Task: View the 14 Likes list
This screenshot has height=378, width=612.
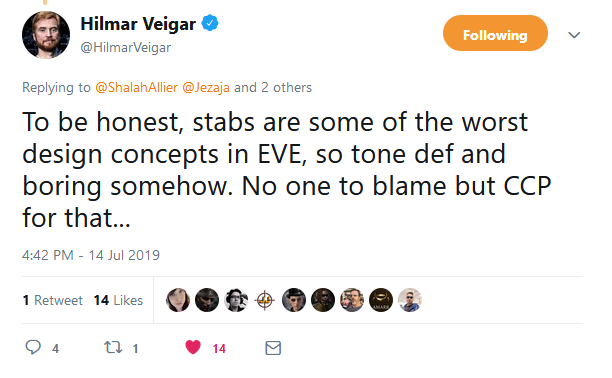Action: point(118,300)
